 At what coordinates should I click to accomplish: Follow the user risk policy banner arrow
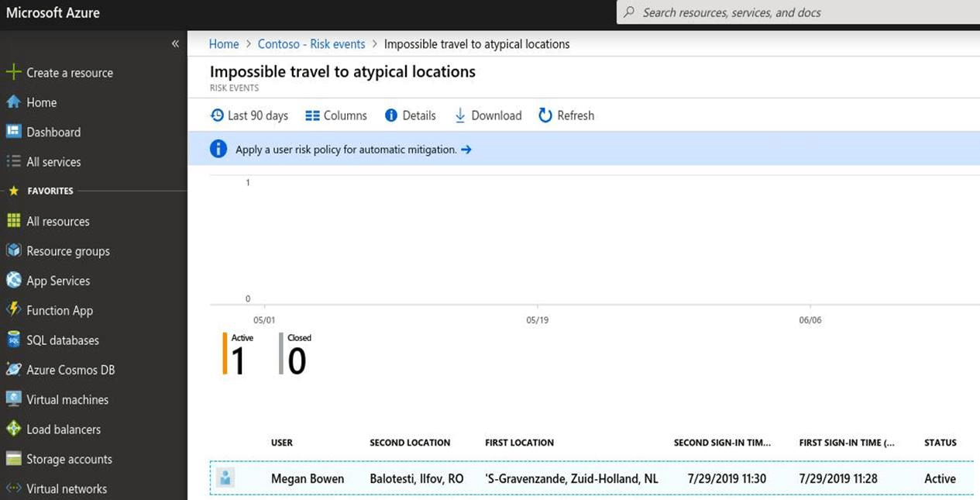pyautogui.click(x=466, y=150)
